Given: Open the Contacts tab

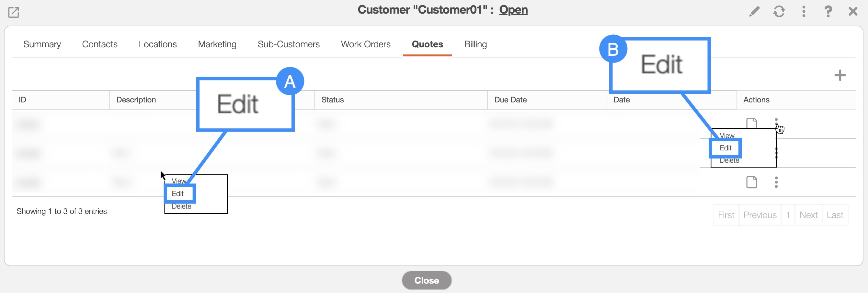Looking at the screenshot, I should [x=100, y=44].
